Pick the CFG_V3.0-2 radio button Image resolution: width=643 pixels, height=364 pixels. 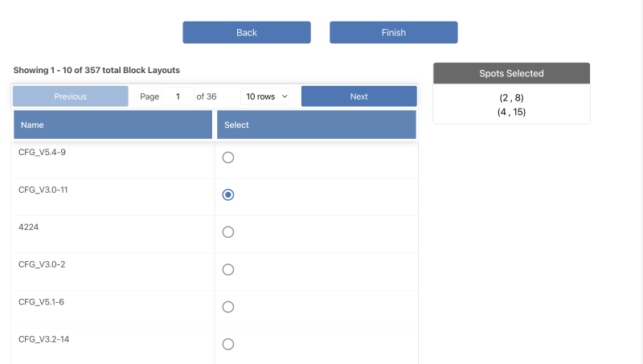coord(228,269)
